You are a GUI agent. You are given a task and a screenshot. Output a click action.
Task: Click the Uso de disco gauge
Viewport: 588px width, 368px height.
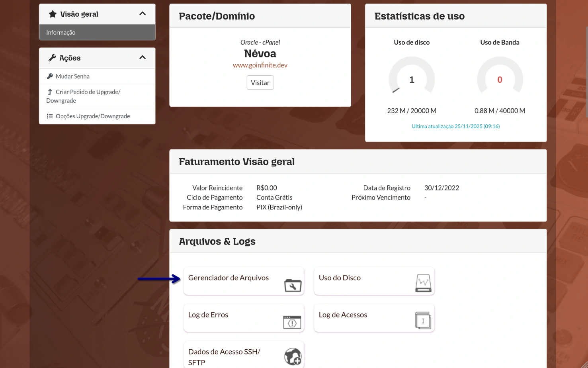[x=412, y=78]
